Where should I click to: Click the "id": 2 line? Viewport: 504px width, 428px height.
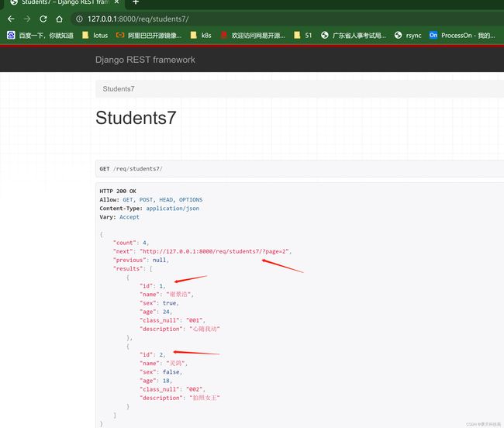tap(152, 355)
